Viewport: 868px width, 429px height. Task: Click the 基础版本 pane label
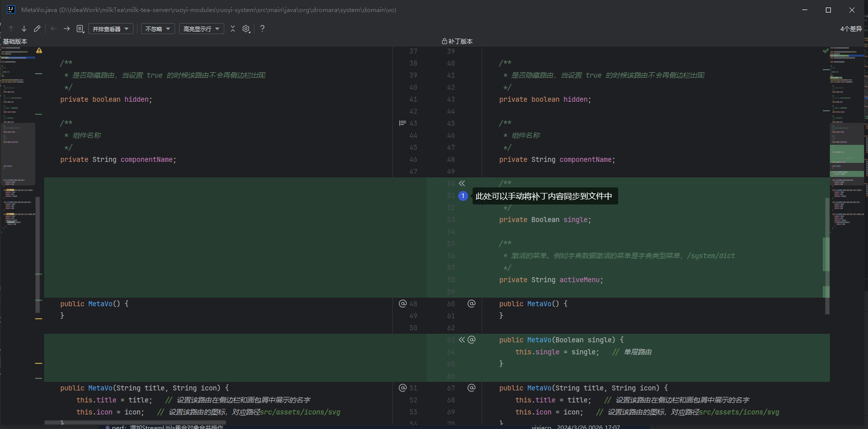tap(15, 41)
